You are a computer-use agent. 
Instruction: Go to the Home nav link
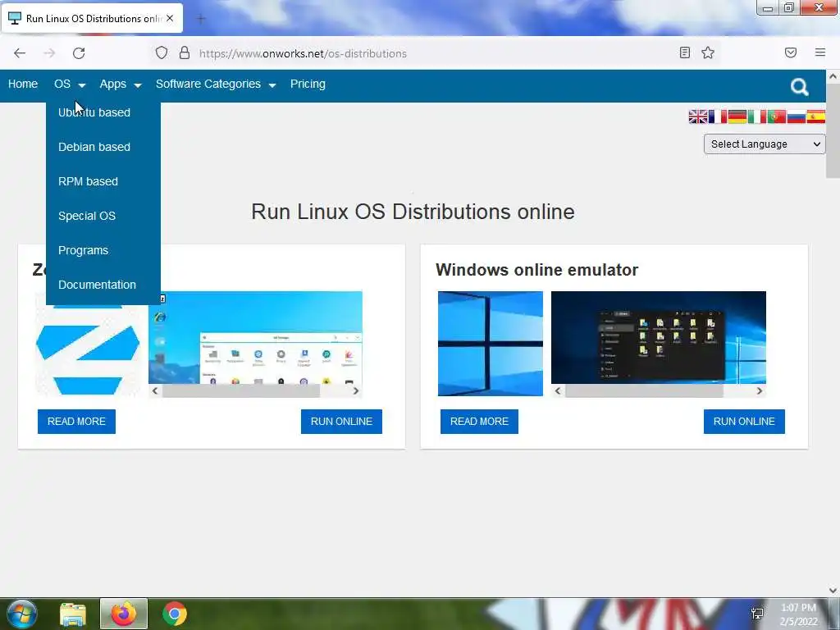(x=23, y=84)
